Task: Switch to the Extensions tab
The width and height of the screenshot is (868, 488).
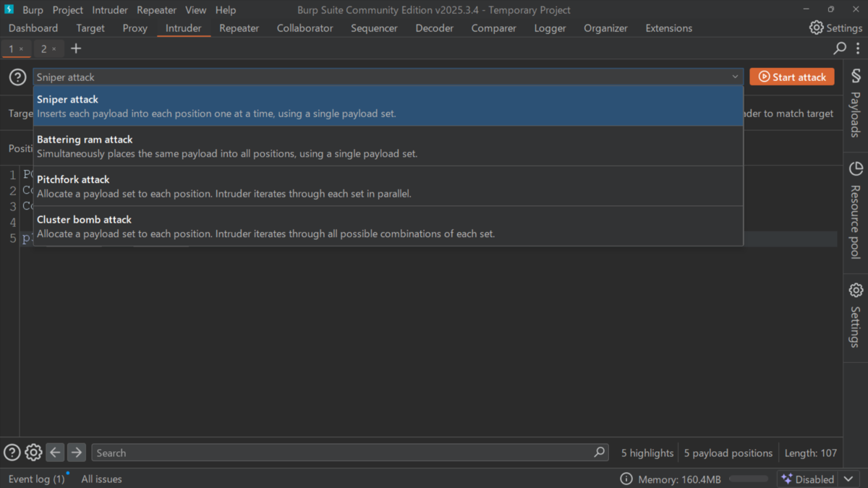Action: [x=668, y=28]
